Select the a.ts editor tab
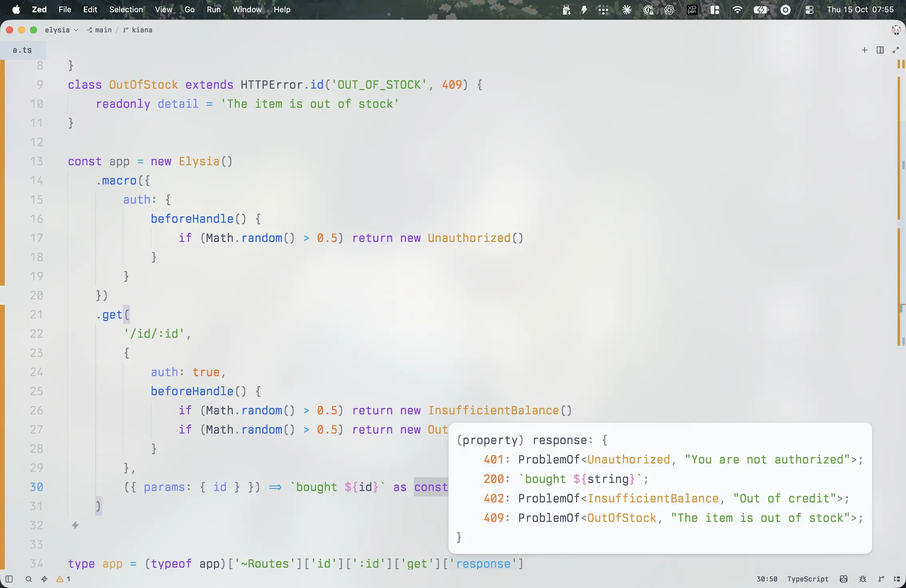Screen dimensions: 906x588 (23, 50)
